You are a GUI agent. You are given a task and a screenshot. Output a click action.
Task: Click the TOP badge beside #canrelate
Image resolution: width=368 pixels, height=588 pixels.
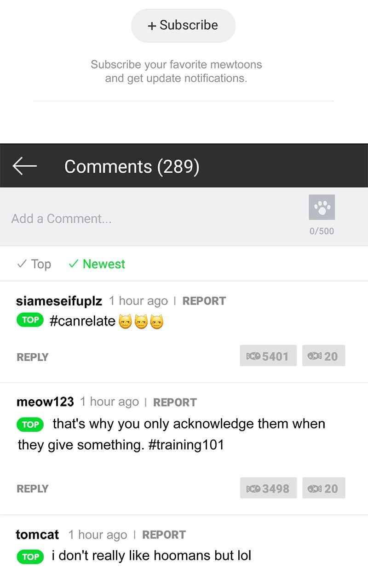(x=30, y=320)
